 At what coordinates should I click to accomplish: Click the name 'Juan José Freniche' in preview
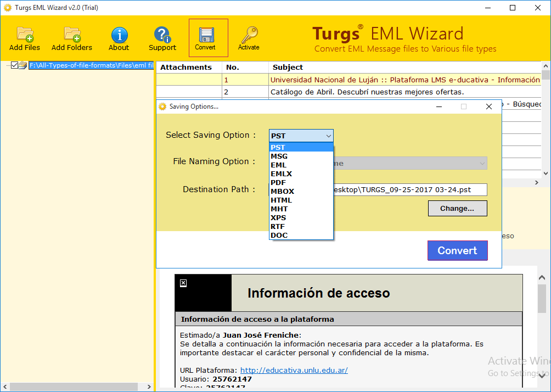point(261,335)
